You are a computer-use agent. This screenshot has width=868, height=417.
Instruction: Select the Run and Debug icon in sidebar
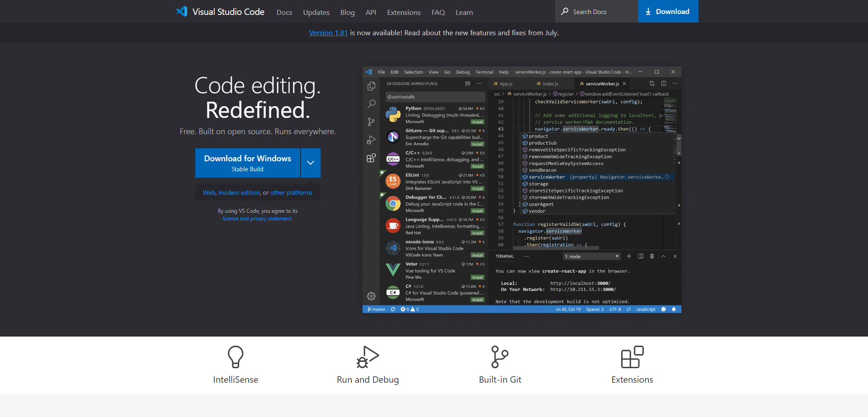(371, 140)
